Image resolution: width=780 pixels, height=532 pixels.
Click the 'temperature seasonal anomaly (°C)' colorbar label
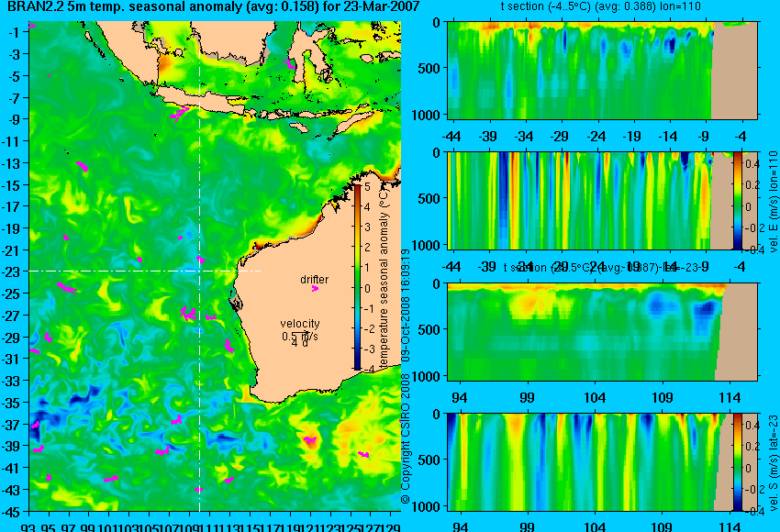tap(384, 279)
